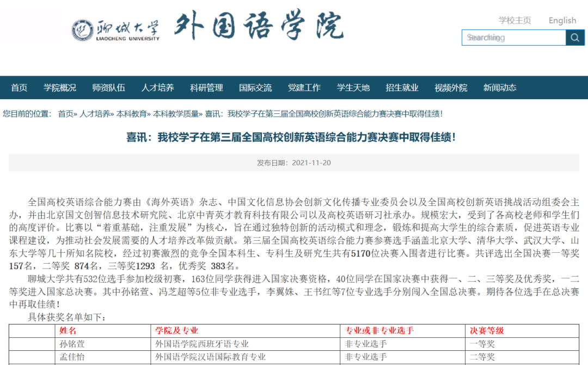588x365 pixels.
Task: Open 科研管理 in the navigation bar
Action: (207, 88)
